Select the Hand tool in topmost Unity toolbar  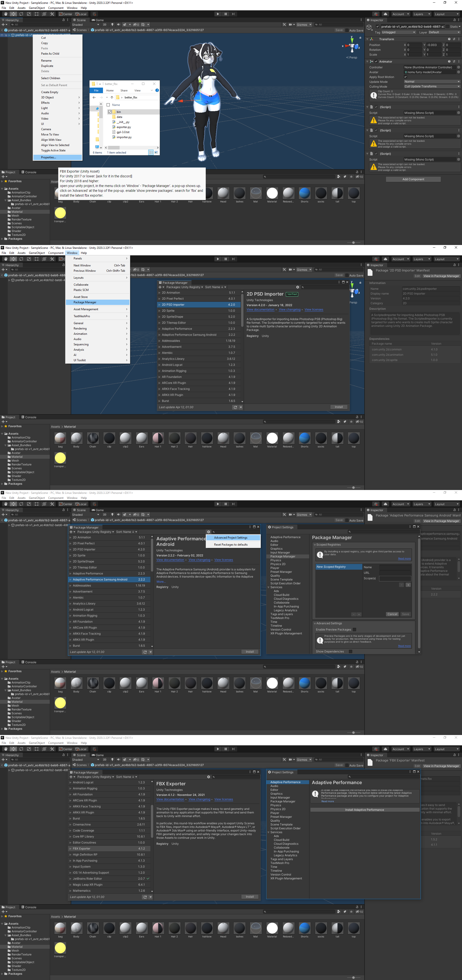pyautogui.click(x=5, y=14)
